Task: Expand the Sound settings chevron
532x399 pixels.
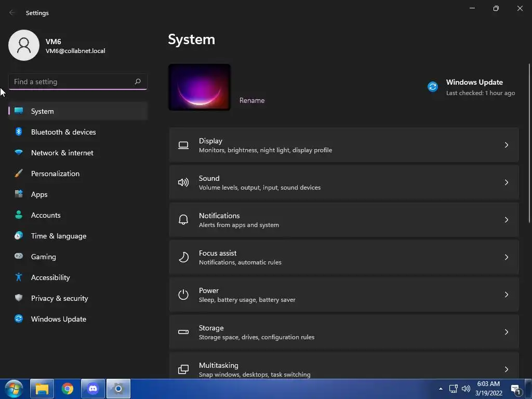Action: click(x=506, y=182)
